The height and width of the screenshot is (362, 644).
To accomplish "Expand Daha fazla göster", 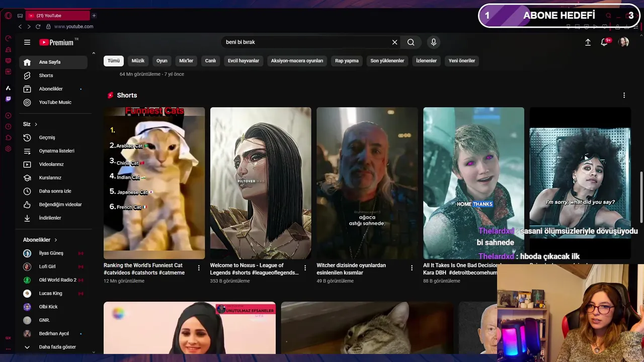I will point(53,347).
